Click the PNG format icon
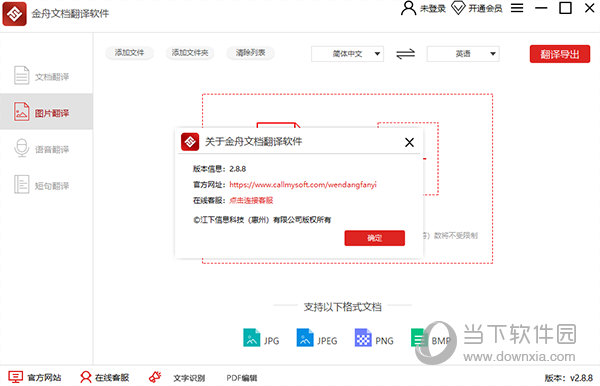 pyautogui.click(x=363, y=338)
